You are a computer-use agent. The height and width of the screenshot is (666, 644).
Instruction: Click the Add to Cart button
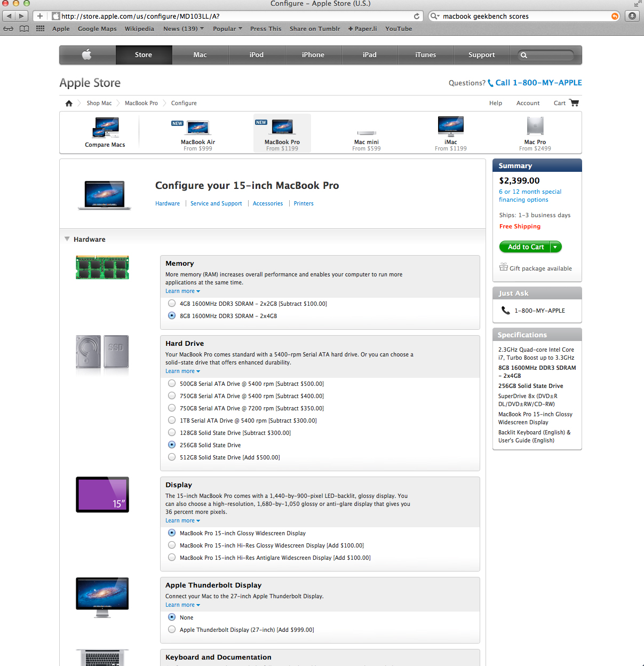[x=526, y=247]
